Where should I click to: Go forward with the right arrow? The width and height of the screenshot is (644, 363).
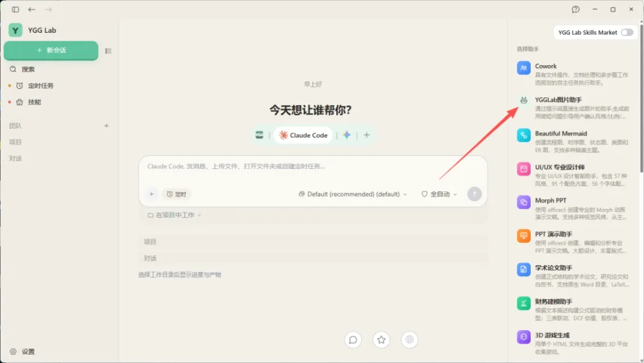click(48, 10)
